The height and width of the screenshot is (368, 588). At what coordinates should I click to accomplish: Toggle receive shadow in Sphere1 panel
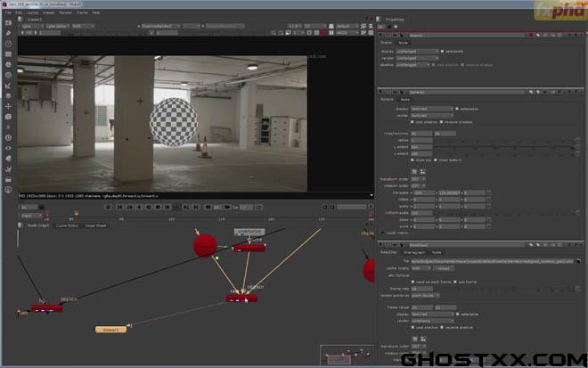pos(441,122)
